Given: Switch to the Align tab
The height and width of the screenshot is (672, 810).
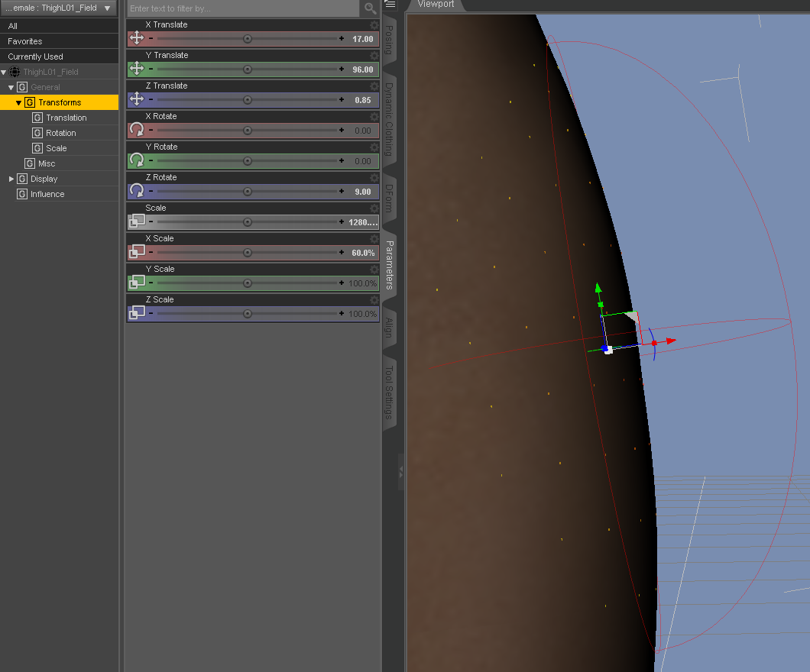Looking at the screenshot, I should click(390, 328).
